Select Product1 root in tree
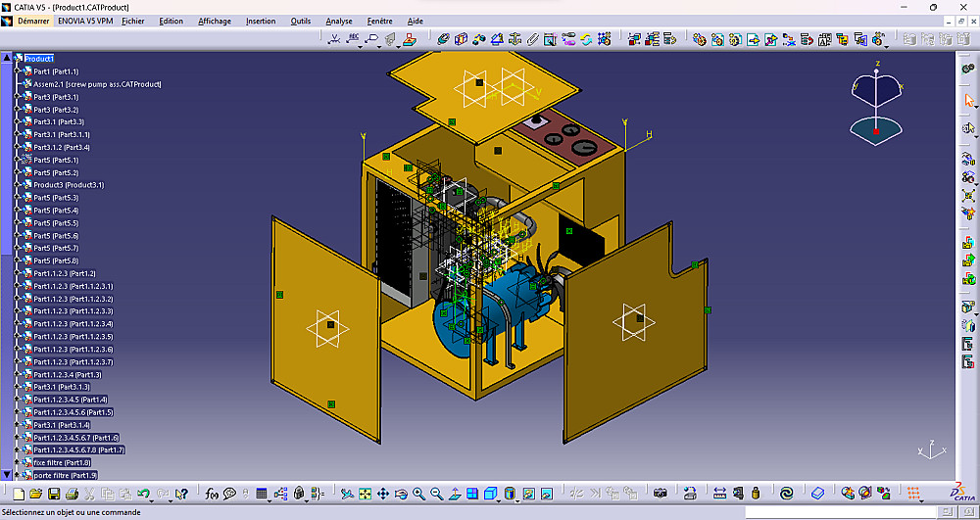 click(39, 59)
